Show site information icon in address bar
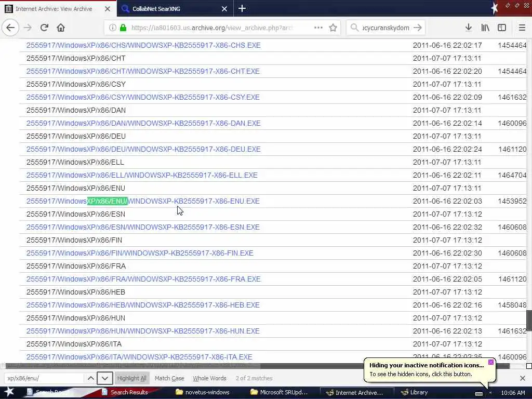The width and height of the screenshot is (532, 399). point(112,28)
